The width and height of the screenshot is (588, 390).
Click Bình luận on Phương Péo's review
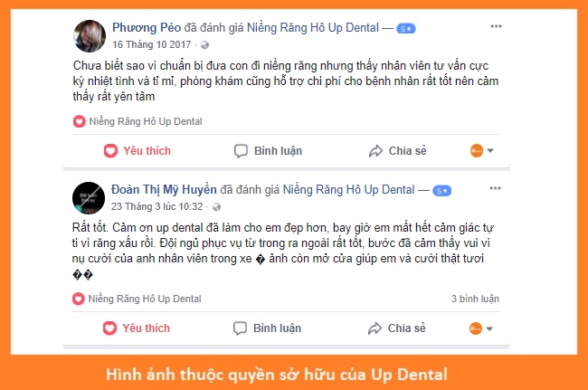tap(268, 151)
